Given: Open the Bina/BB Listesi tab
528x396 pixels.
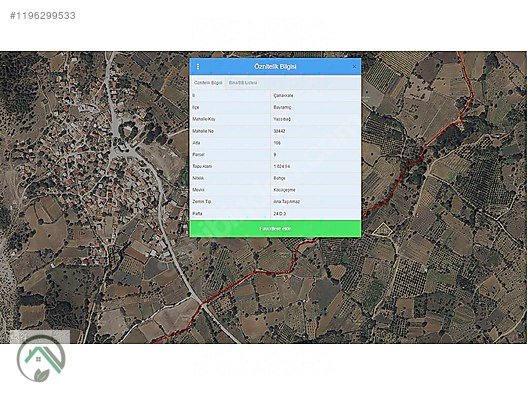Looking at the screenshot, I should 243,82.
